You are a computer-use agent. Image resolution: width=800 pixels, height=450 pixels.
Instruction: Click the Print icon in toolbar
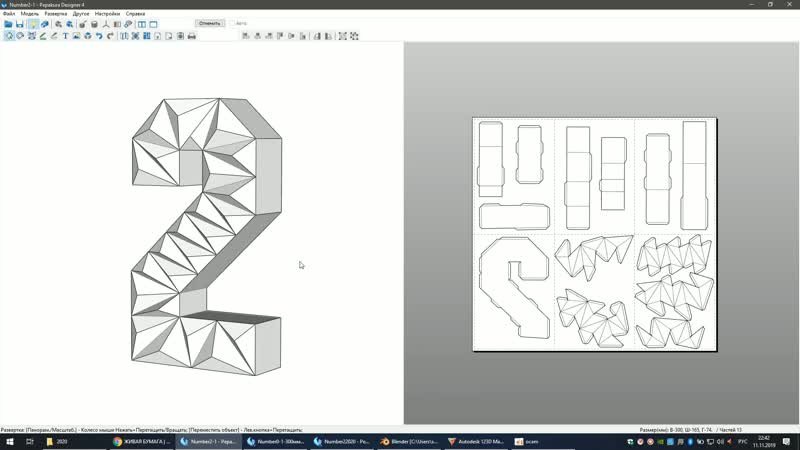192,36
